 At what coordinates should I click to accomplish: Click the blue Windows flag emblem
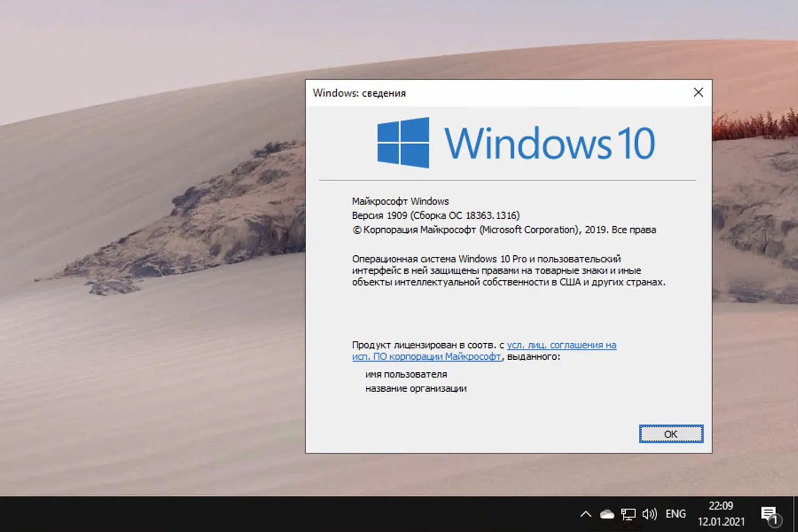[x=402, y=143]
